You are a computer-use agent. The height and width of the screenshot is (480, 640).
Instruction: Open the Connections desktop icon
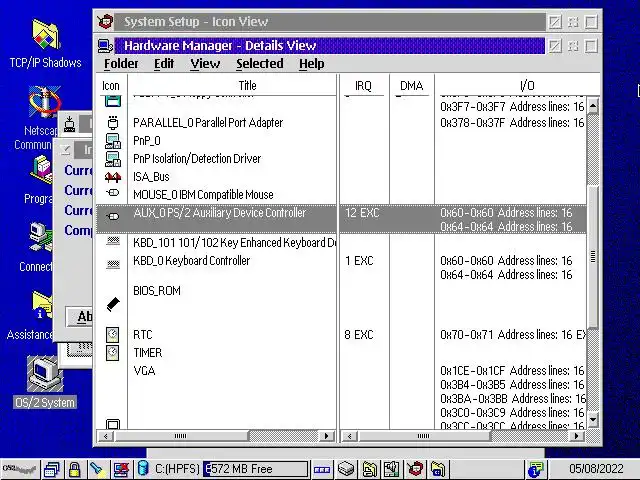tap(40, 238)
